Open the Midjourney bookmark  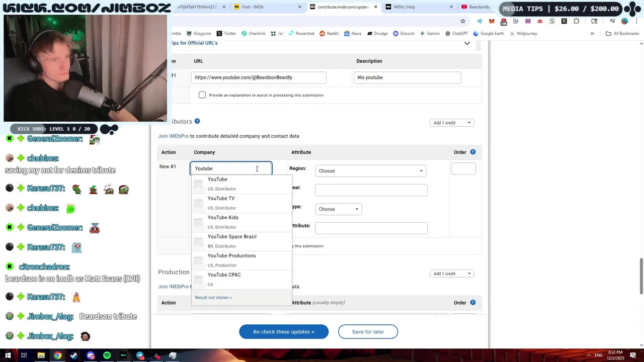(x=523, y=34)
